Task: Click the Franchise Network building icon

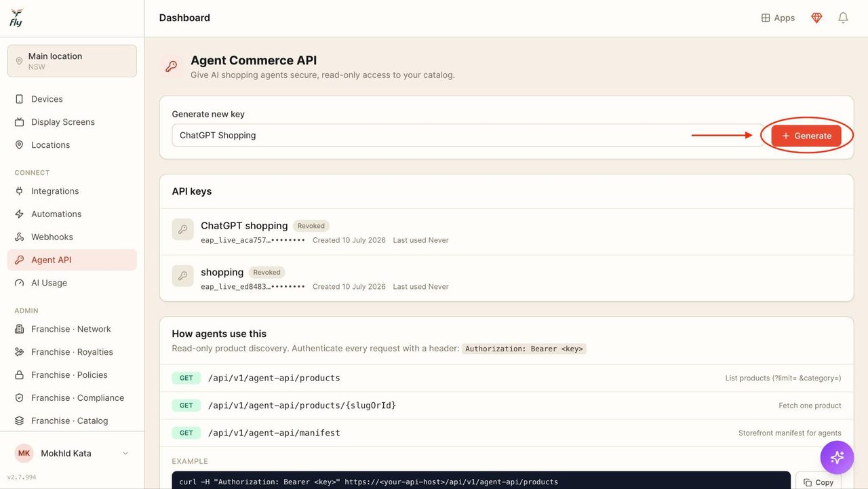Action: coord(19,329)
